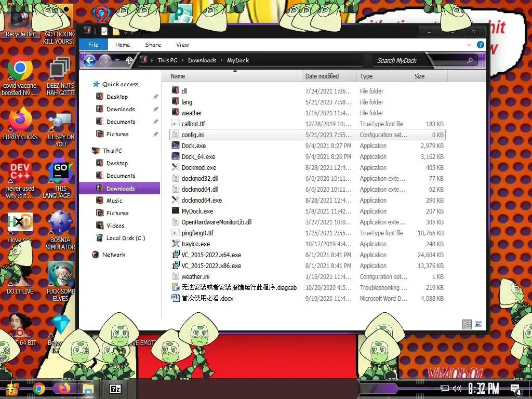Select the DEV C++ desktop shortcut
Screen dimensions: 532x399
(x=20, y=178)
